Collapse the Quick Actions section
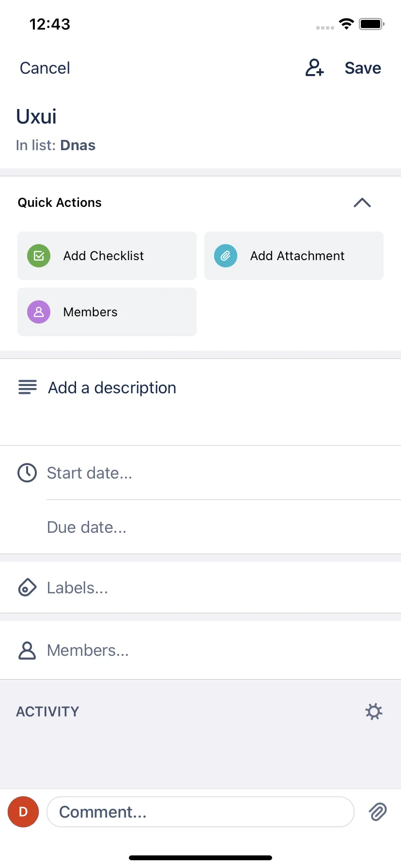The image size is (401, 868). [362, 202]
